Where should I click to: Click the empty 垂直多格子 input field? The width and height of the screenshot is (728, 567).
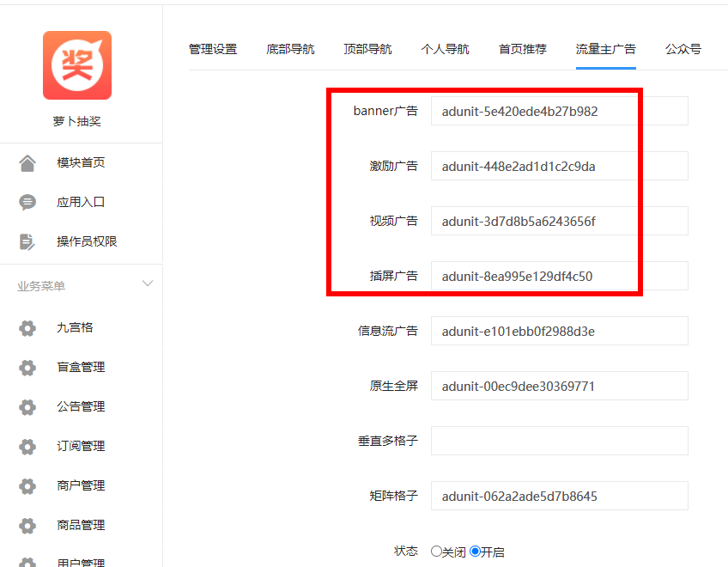560,441
